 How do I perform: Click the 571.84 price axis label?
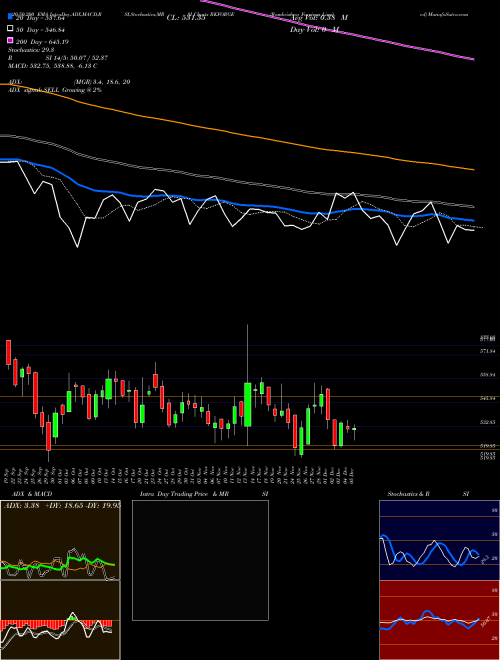coord(487,350)
